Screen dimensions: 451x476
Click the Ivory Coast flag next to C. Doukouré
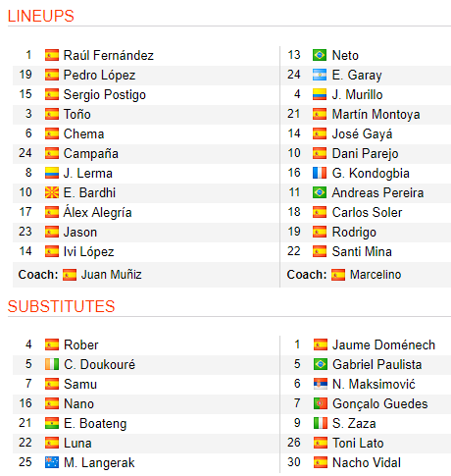52,364
